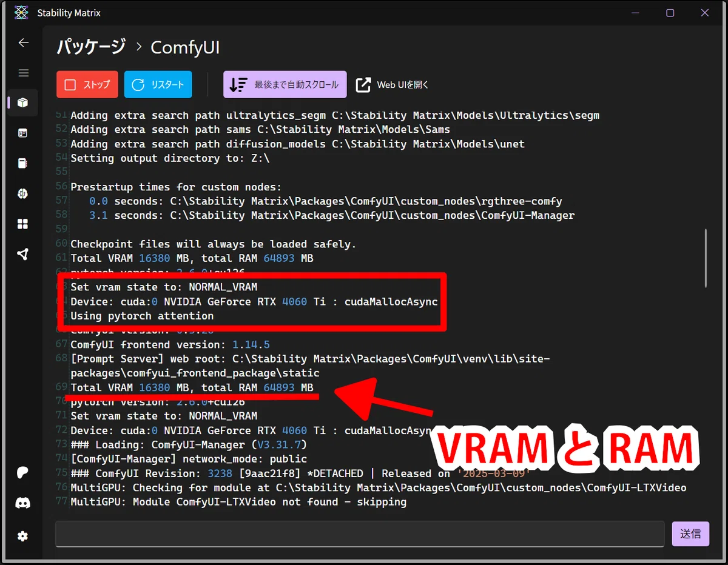Image resolution: width=728 pixels, height=565 pixels.
Task: Click the 'Setting output directory to: Z:\' line
Action: 170,158
